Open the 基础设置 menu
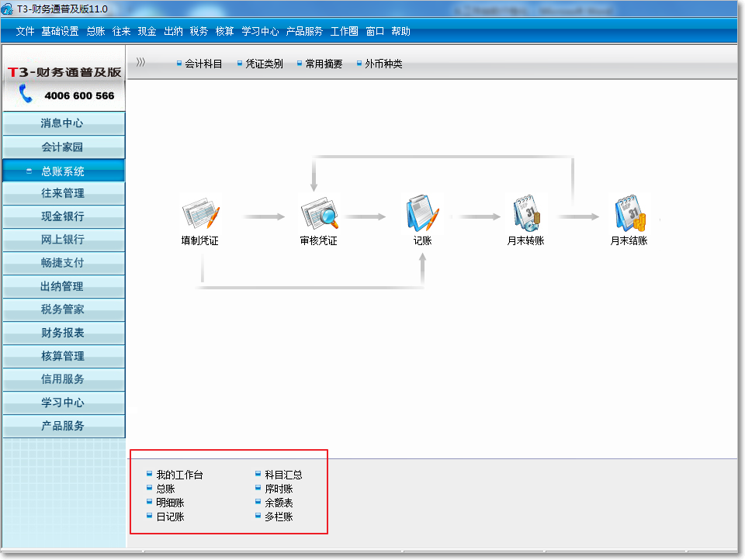 click(60, 32)
